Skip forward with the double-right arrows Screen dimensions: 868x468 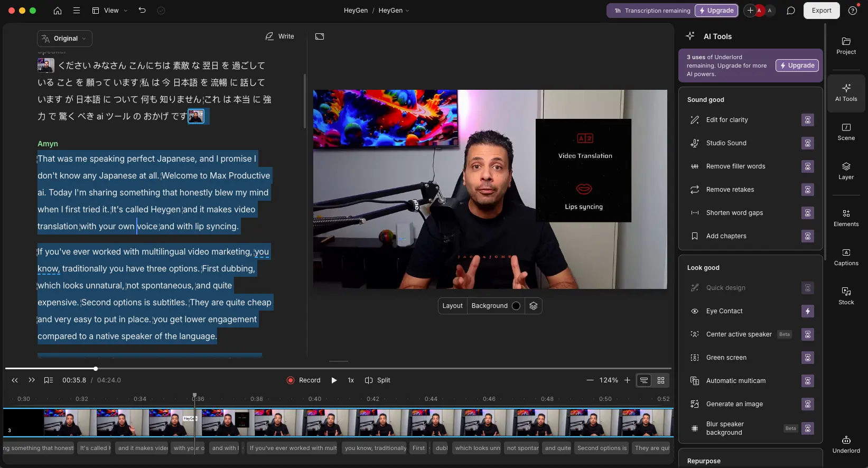pyautogui.click(x=32, y=380)
